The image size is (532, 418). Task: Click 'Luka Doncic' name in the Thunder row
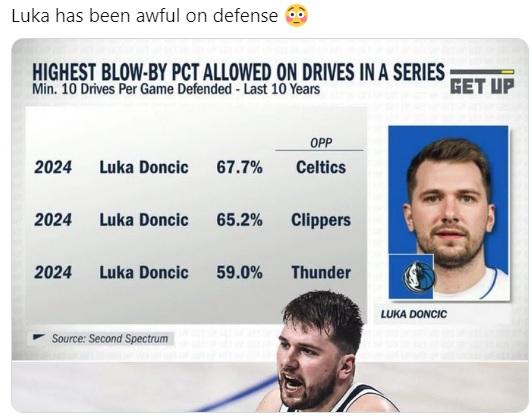pos(144,272)
